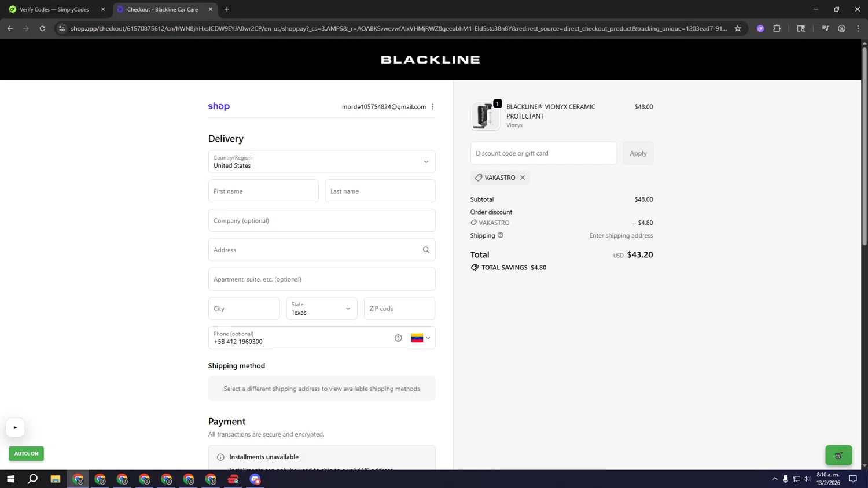The image size is (868, 488).
Task: Expand the State dropdown showing Texas
Action: [322, 308]
